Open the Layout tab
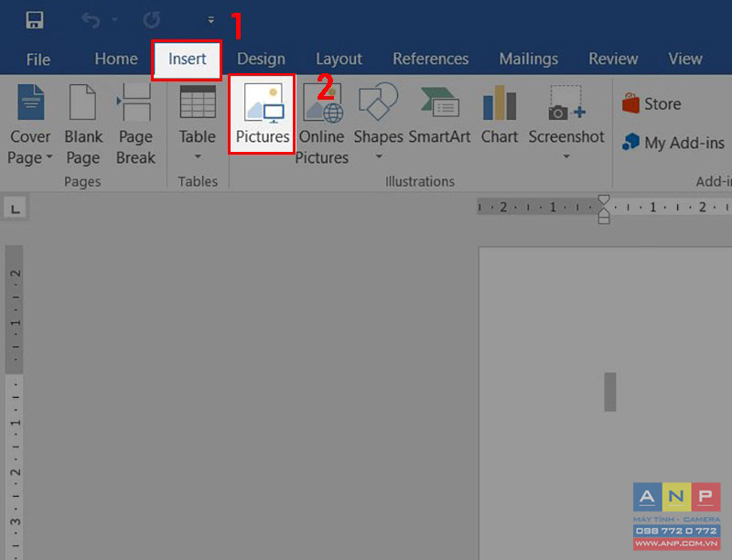The image size is (732, 560). (339, 59)
